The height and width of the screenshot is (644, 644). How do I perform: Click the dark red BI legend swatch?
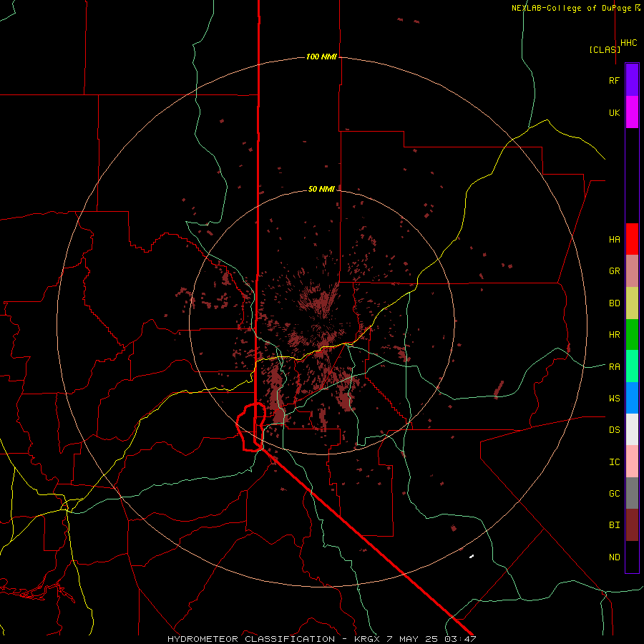[632, 525]
